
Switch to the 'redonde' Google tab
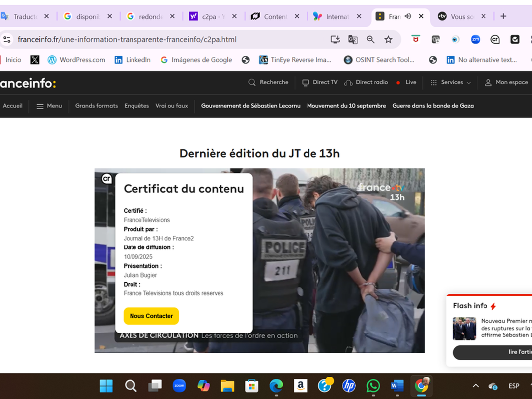151,16
